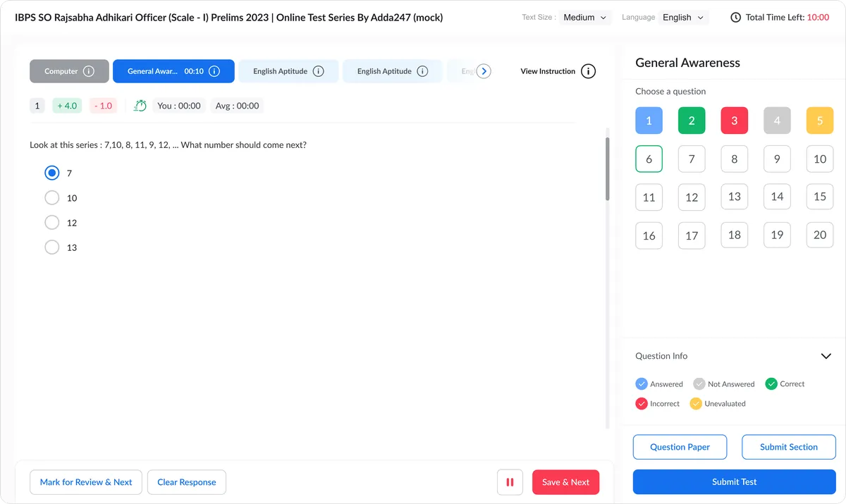Click the red Incorrect legend icon
The width and height of the screenshot is (846, 504).
(x=642, y=404)
